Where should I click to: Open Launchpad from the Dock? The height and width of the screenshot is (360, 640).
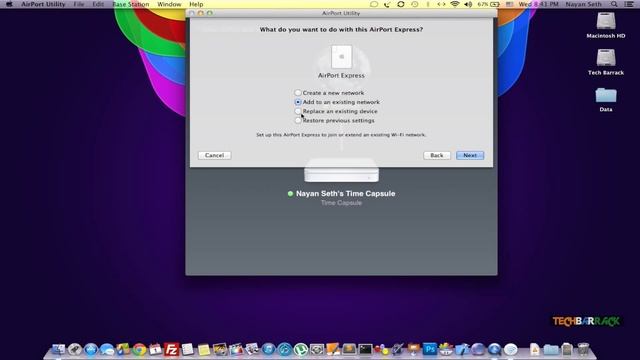coord(76,349)
